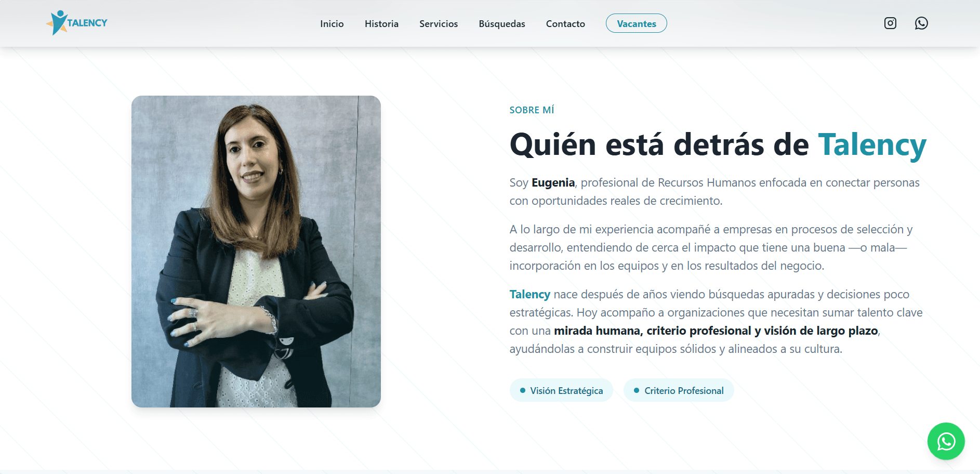This screenshot has width=980, height=474.
Task: Open the WhatsApp outline icon in the header
Action: tap(921, 23)
